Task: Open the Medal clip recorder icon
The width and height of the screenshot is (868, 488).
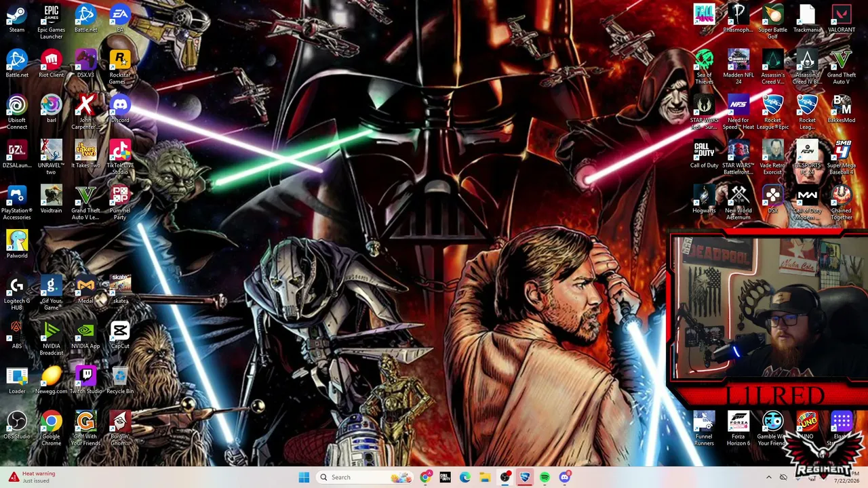Action: coord(85,290)
